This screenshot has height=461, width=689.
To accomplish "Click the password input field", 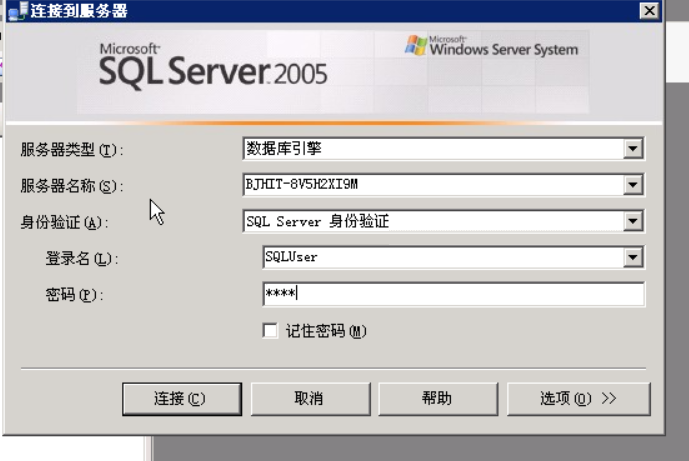I will click(453, 294).
